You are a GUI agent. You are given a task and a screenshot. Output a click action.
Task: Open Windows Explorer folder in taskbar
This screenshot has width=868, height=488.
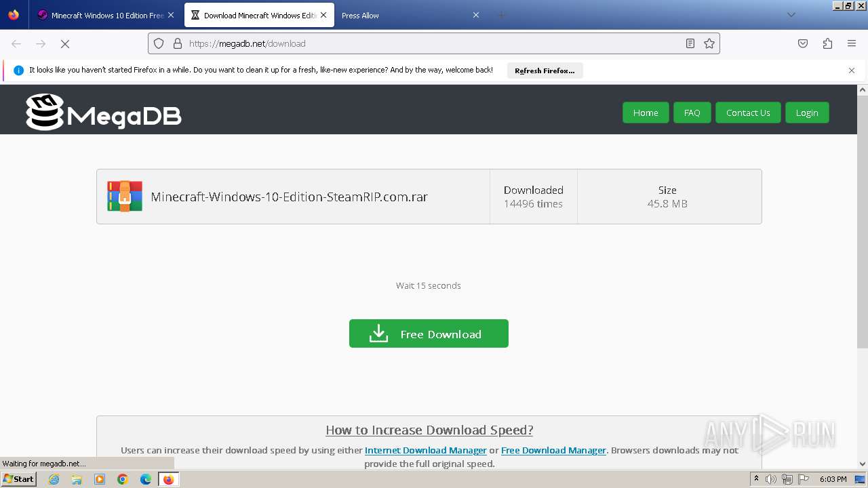point(77,479)
